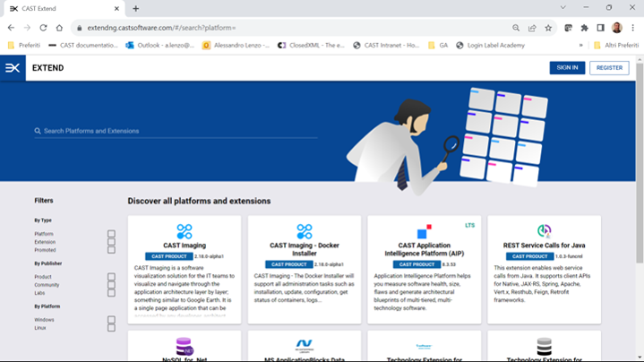
Task: Click CAST PRODUCT badge on REST Service card
Action: pos(530,256)
